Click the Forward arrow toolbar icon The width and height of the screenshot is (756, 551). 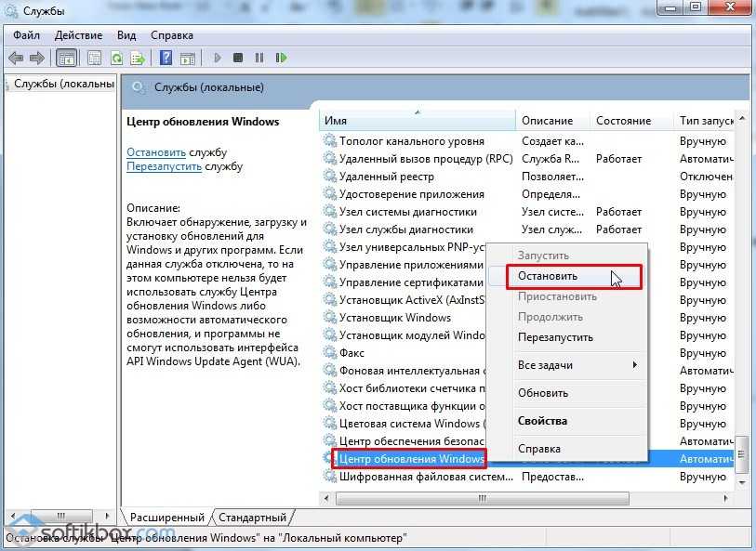point(37,58)
